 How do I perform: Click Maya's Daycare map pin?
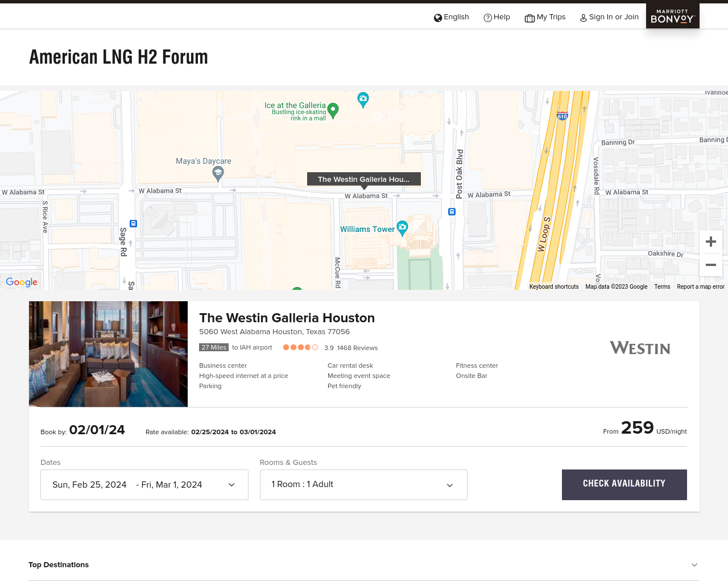click(218, 174)
